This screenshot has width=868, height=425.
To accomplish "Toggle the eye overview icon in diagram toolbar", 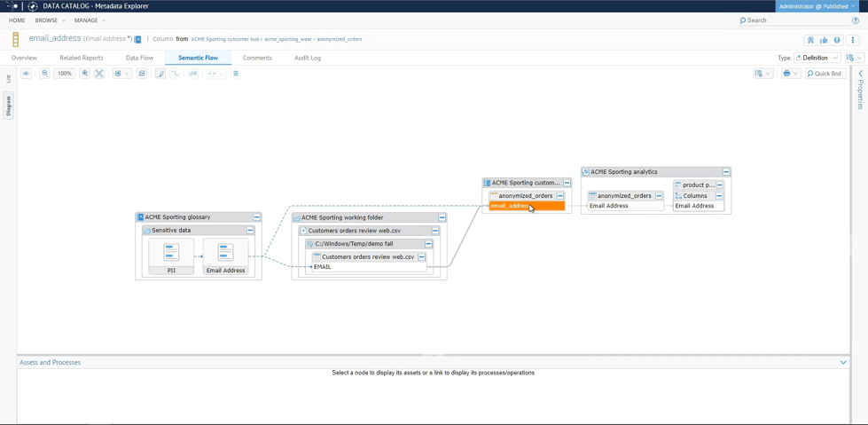I will 26,73.
